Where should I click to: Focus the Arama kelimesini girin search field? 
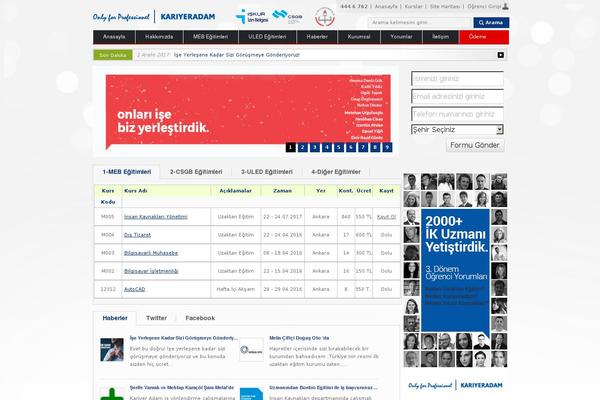point(420,23)
